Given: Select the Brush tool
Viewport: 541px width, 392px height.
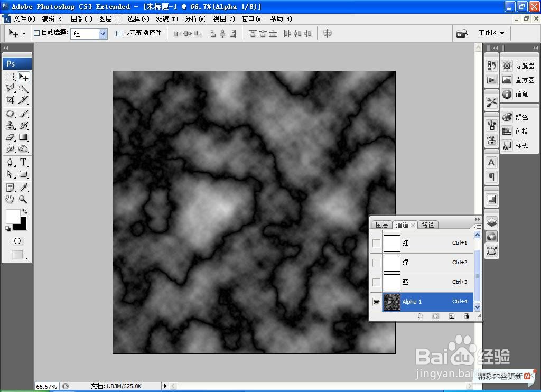Looking at the screenshot, I should [x=23, y=114].
